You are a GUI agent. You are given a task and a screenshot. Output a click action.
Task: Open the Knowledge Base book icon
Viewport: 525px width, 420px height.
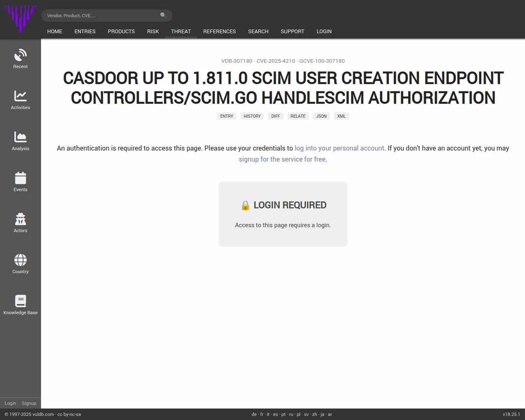click(21, 301)
